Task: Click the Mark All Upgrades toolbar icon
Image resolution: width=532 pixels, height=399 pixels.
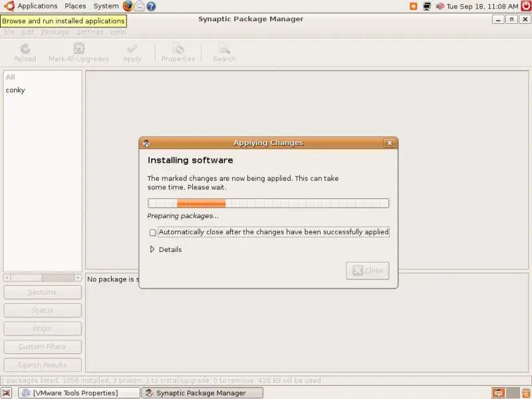Action: pos(78,49)
